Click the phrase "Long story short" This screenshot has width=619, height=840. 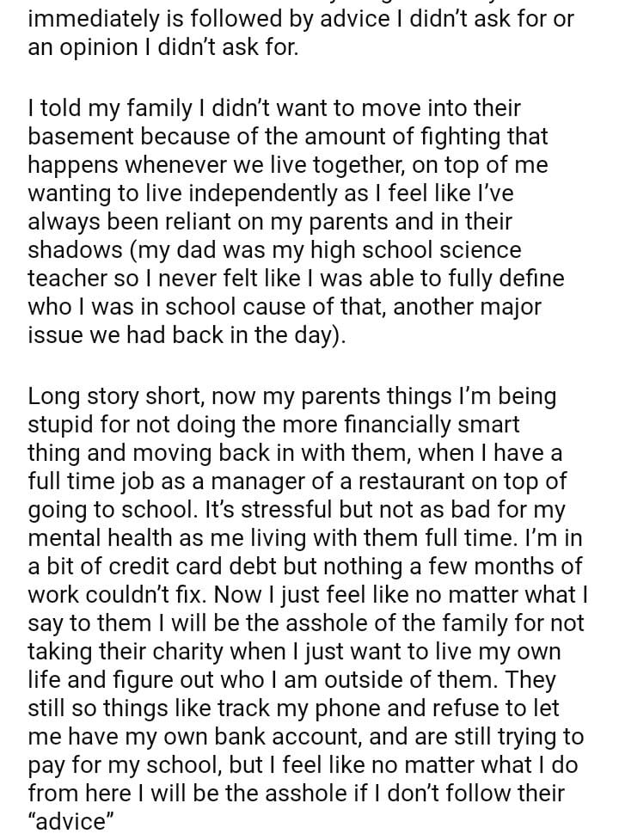click(x=115, y=397)
